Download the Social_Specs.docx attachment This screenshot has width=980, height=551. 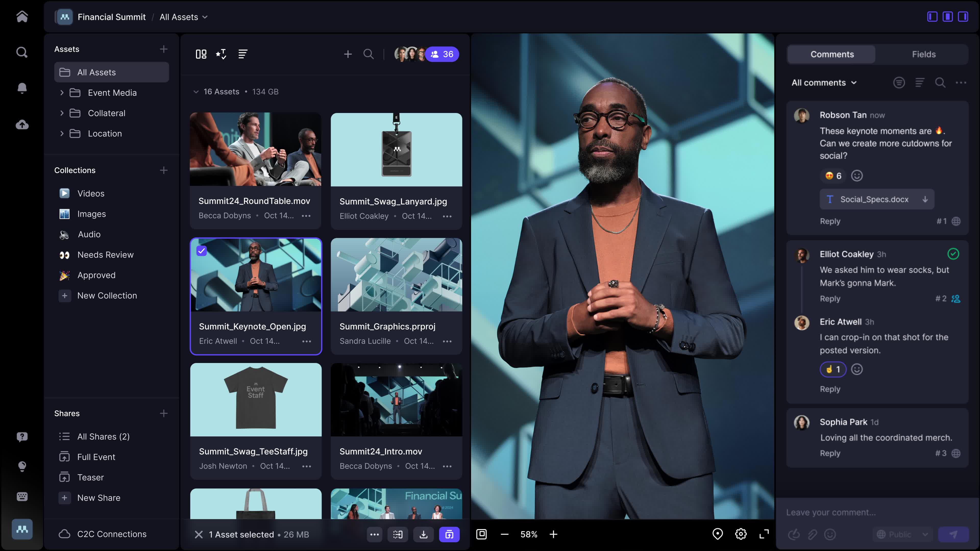[925, 199]
